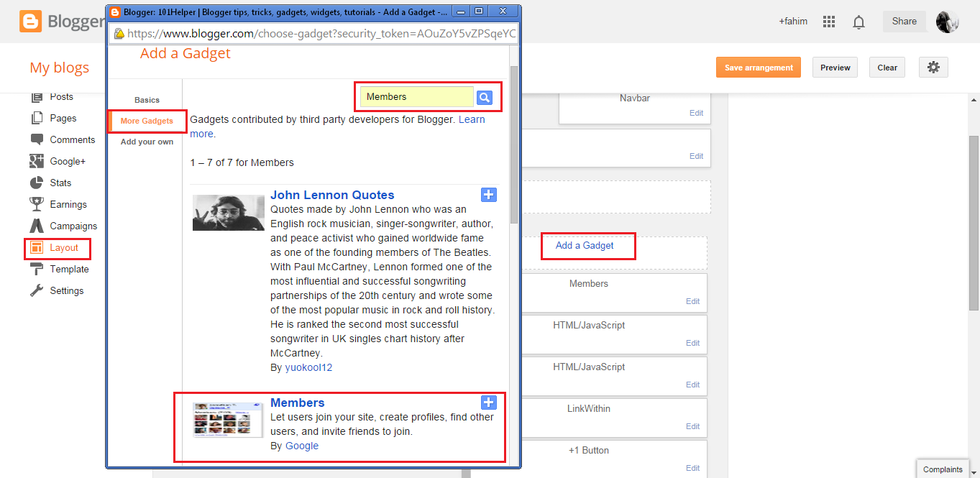The height and width of the screenshot is (478, 980).
Task: Open the Members gadget title link
Action: pos(297,403)
